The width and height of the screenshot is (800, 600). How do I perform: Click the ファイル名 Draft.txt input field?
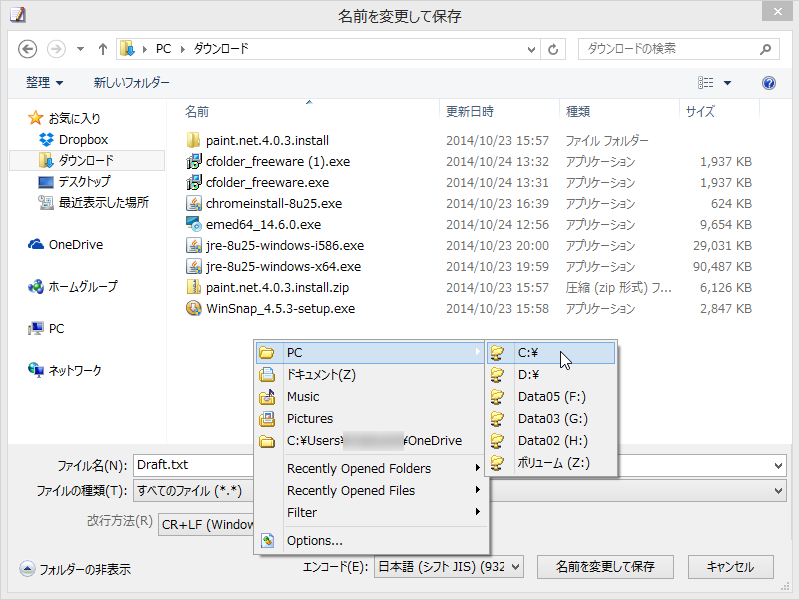pos(194,465)
